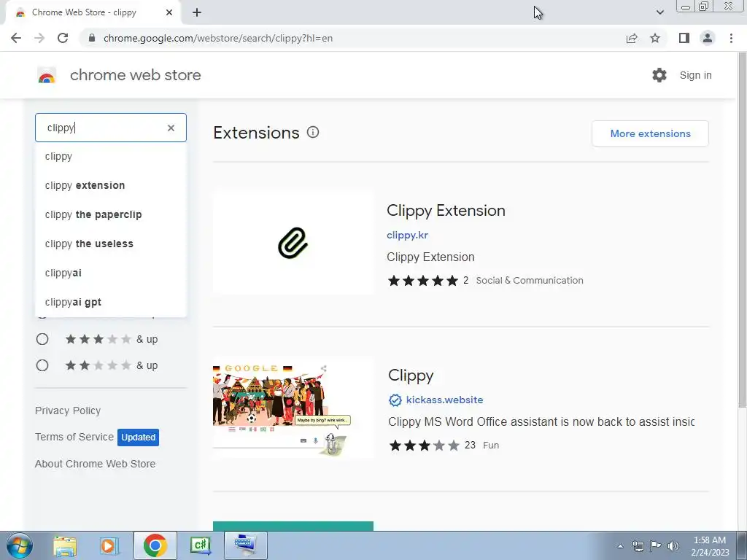Screen dimensions: 747x560
Task: Bookmark this tab with star icon
Action: 655,38
